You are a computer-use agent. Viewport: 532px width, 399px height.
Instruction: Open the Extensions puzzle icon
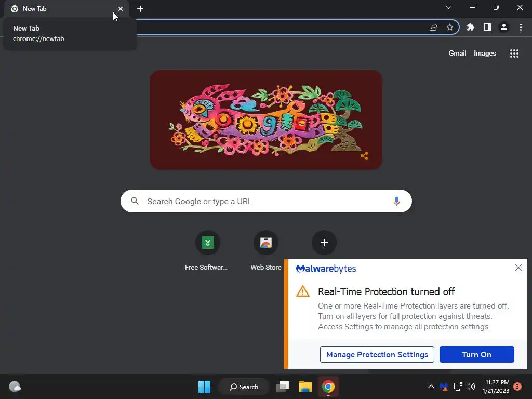point(471,27)
